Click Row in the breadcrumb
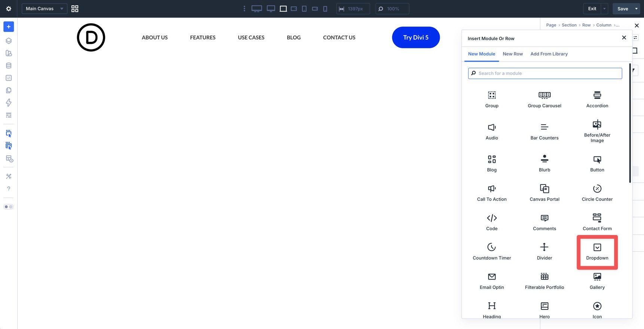The width and height of the screenshot is (644, 329). [x=586, y=25]
